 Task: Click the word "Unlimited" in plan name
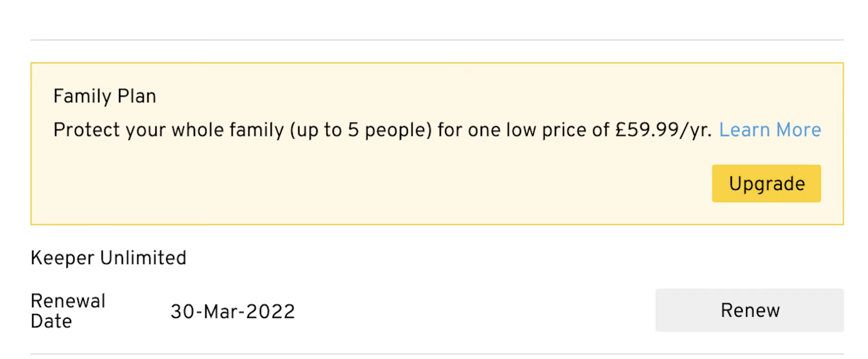pos(143,258)
